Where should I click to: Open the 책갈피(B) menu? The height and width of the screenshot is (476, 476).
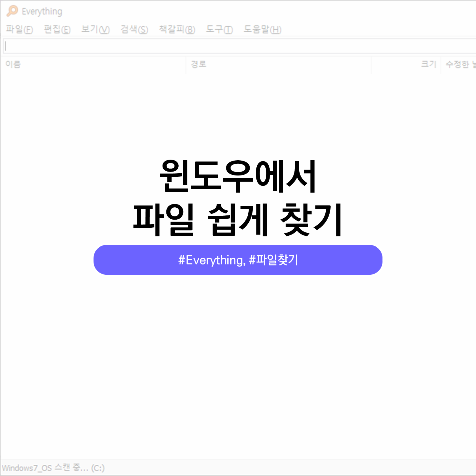177,29
